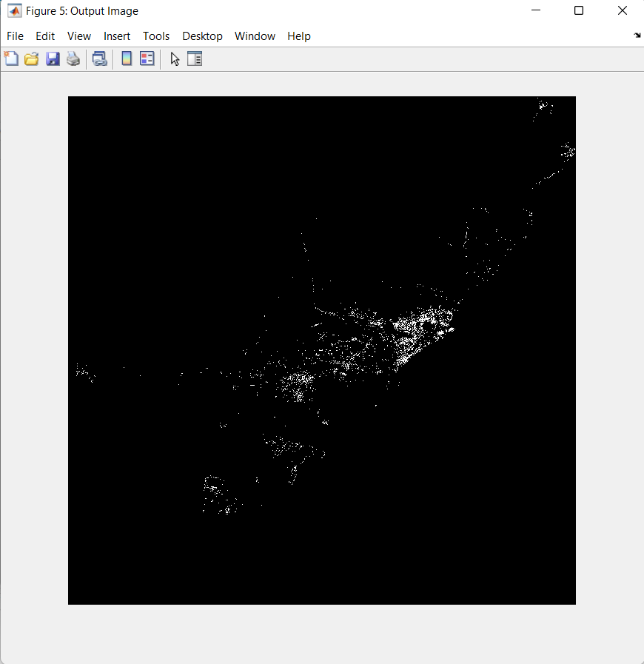Image resolution: width=644 pixels, height=664 pixels.
Task: Insert a colorbar from the toolbar
Action: (x=127, y=59)
